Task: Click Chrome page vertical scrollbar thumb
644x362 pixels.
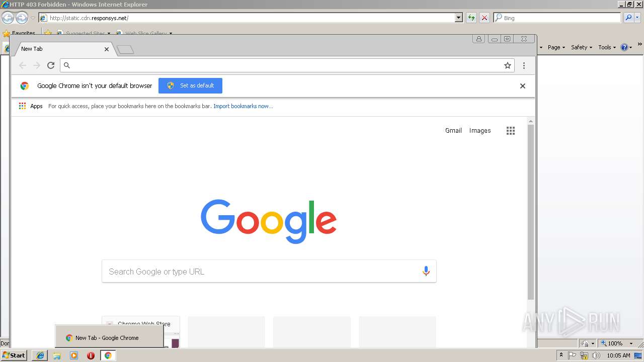Action: 531,212
